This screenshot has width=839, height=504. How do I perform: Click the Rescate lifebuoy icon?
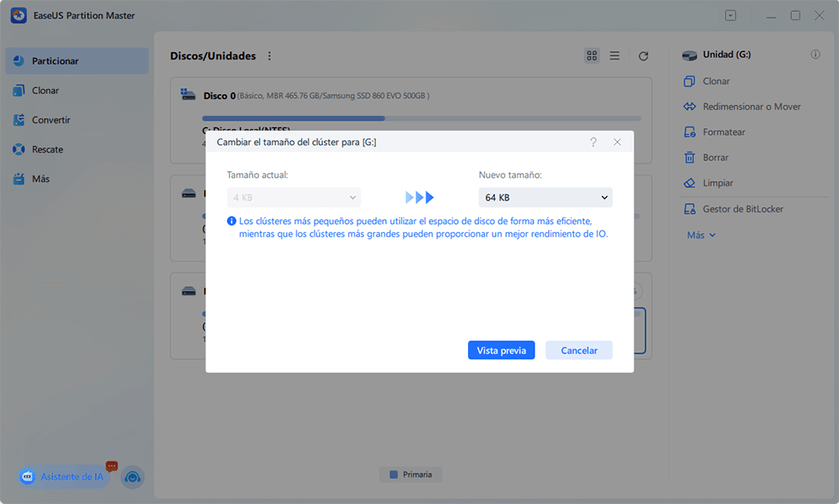(x=18, y=149)
